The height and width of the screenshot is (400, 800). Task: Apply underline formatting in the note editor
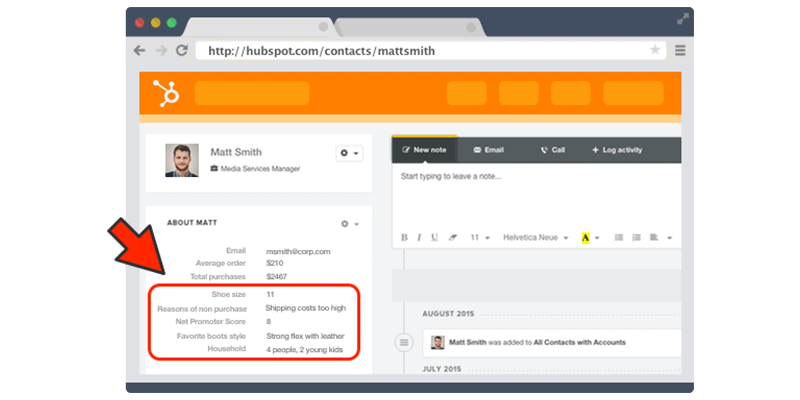pyautogui.click(x=435, y=238)
